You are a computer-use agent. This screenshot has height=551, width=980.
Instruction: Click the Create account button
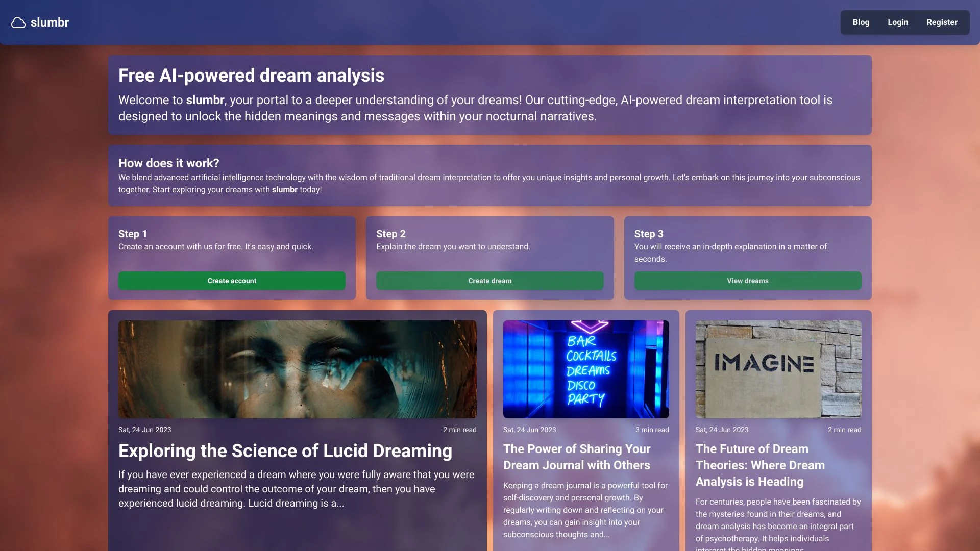click(232, 280)
